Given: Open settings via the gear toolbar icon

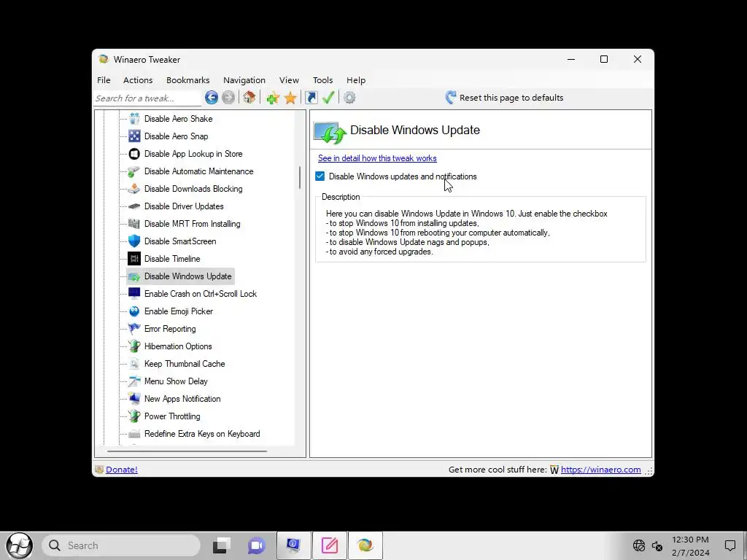Looking at the screenshot, I should tap(349, 98).
